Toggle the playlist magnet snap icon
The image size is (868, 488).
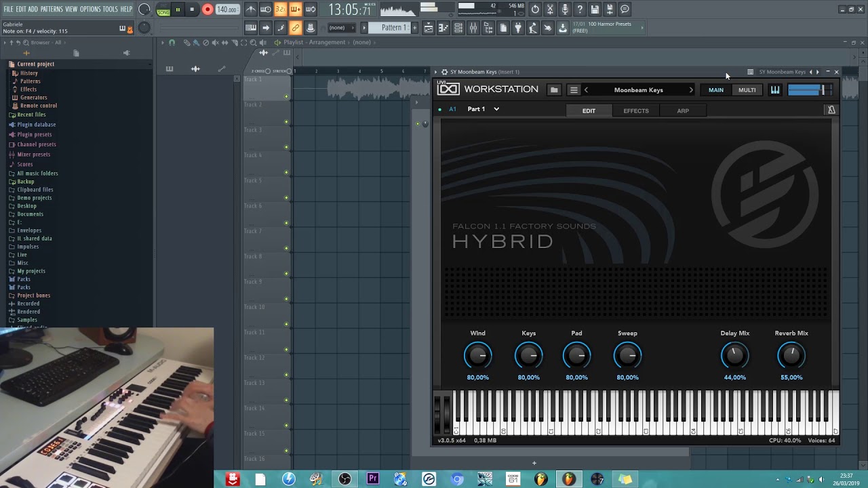click(x=172, y=43)
